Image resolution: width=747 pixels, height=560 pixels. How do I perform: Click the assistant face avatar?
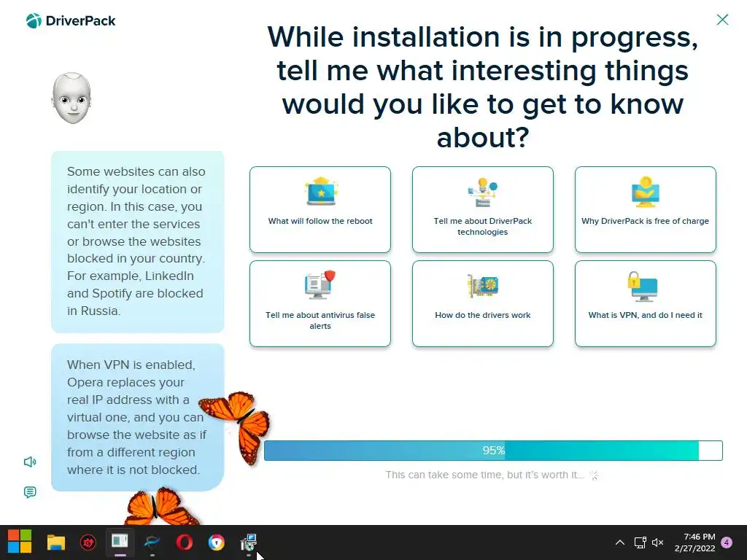point(71,98)
